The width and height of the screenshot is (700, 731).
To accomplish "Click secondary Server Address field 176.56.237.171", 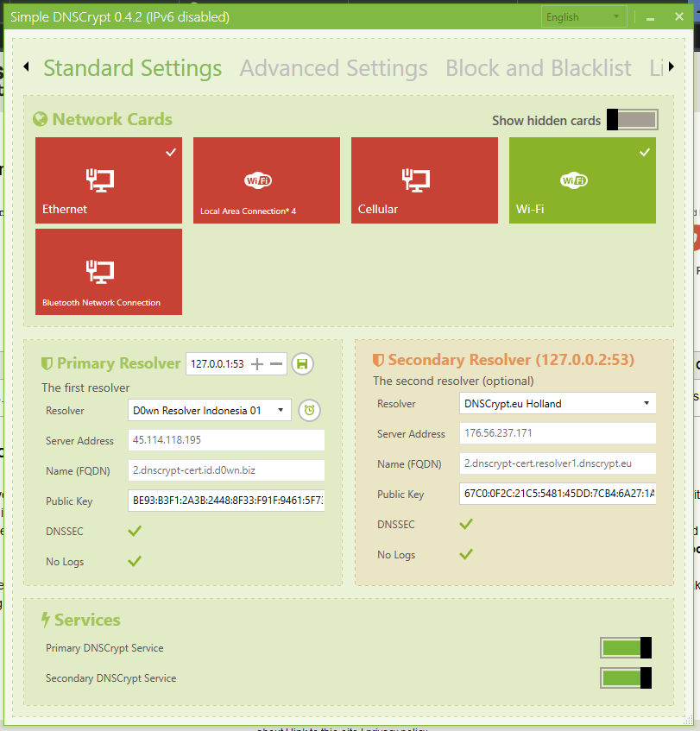I will (x=558, y=433).
